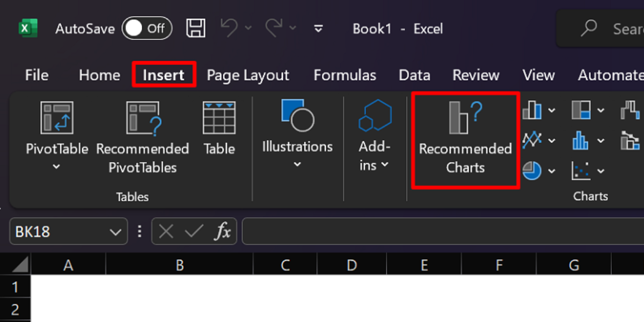Click the Save floppy disk icon

point(196,28)
